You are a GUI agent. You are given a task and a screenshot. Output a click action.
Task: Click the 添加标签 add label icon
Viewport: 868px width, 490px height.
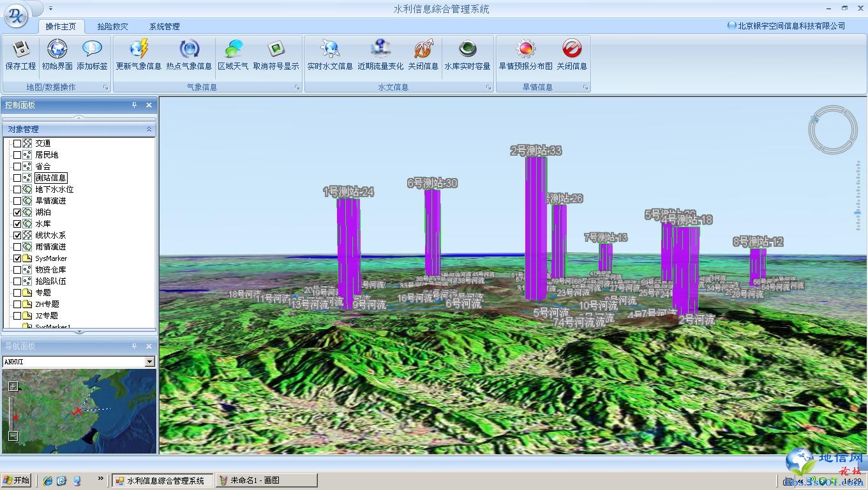pos(92,49)
